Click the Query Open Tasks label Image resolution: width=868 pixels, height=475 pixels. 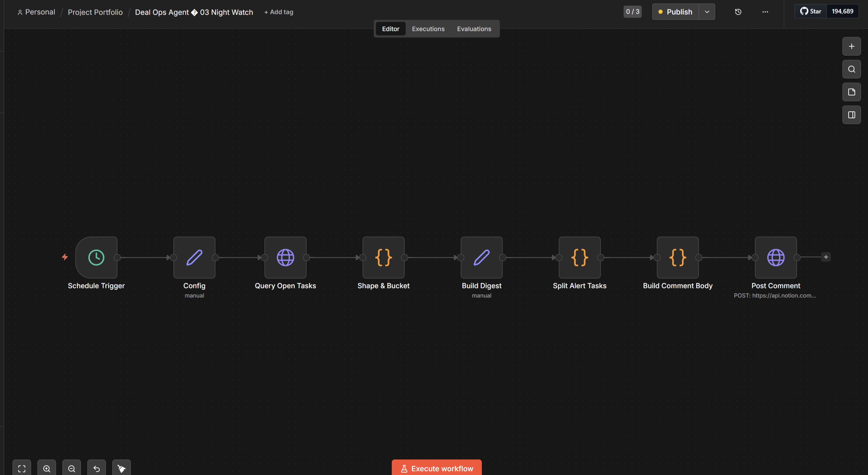coord(285,286)
